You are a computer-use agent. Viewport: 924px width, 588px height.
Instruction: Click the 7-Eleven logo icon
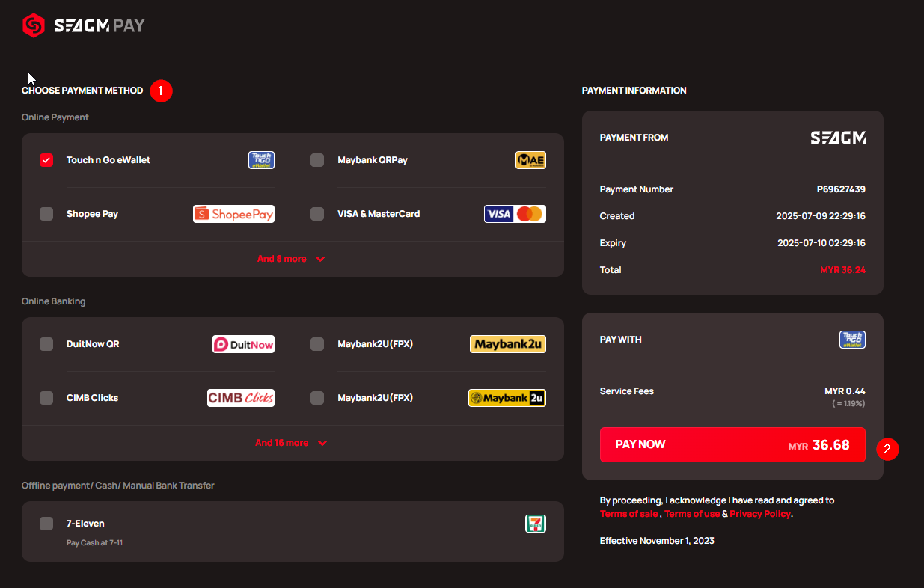click(536, 524)
